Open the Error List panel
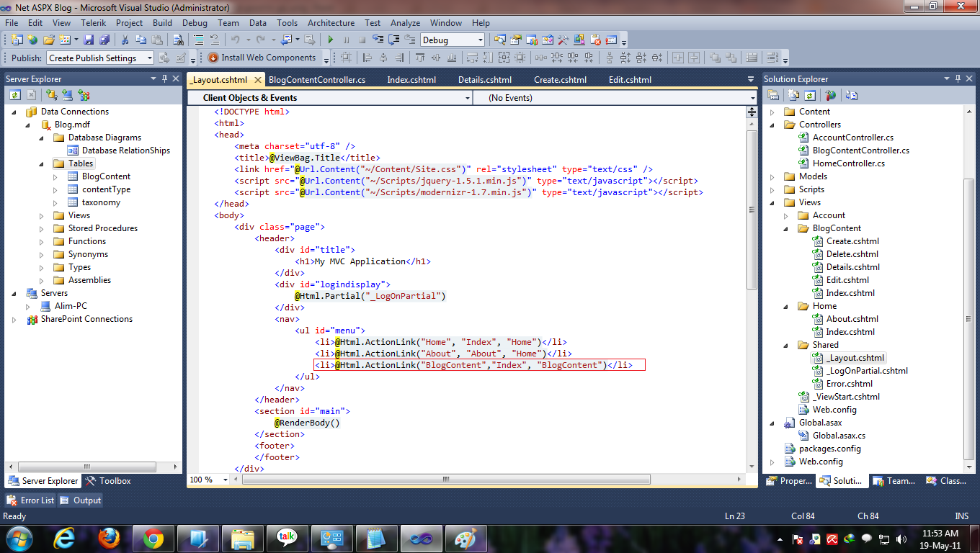 [x=30, y=500]
